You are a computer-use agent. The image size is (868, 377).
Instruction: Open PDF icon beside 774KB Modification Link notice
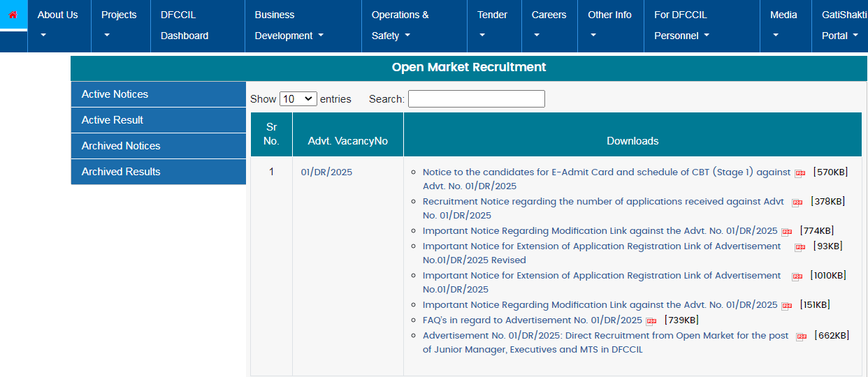click(x=787, y=232)
